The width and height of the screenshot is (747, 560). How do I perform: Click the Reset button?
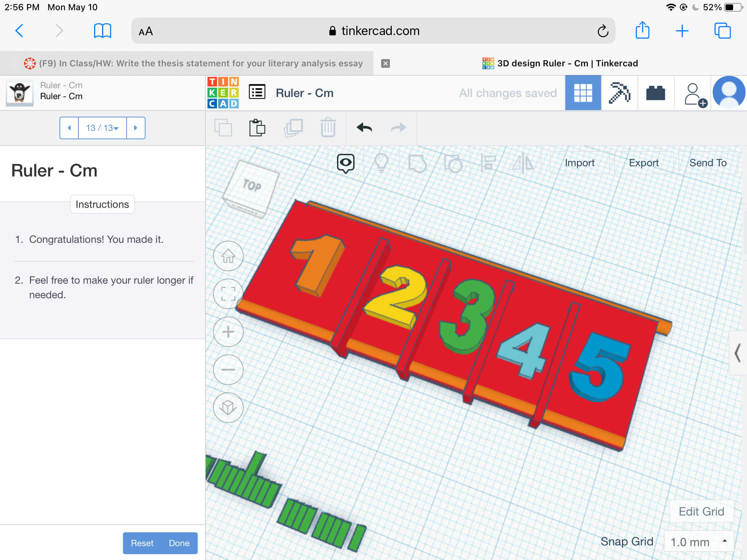[x=142, y=543]
